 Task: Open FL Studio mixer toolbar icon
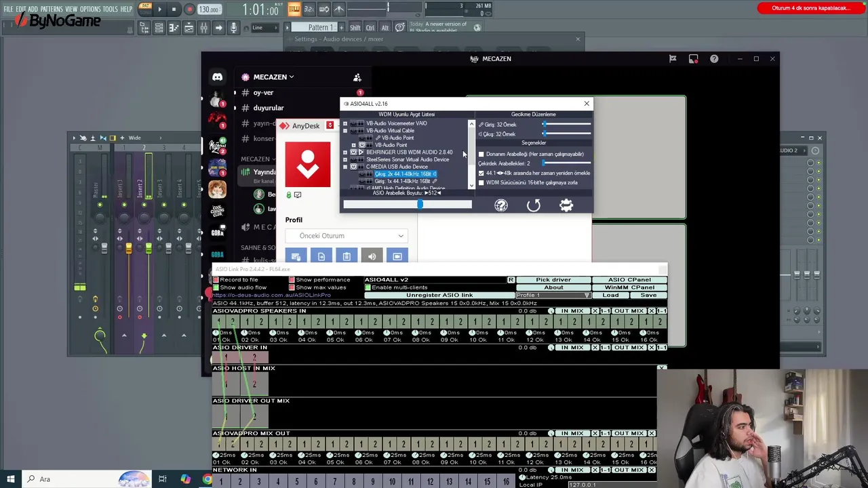pyautogui.click(x=203, y=28)
